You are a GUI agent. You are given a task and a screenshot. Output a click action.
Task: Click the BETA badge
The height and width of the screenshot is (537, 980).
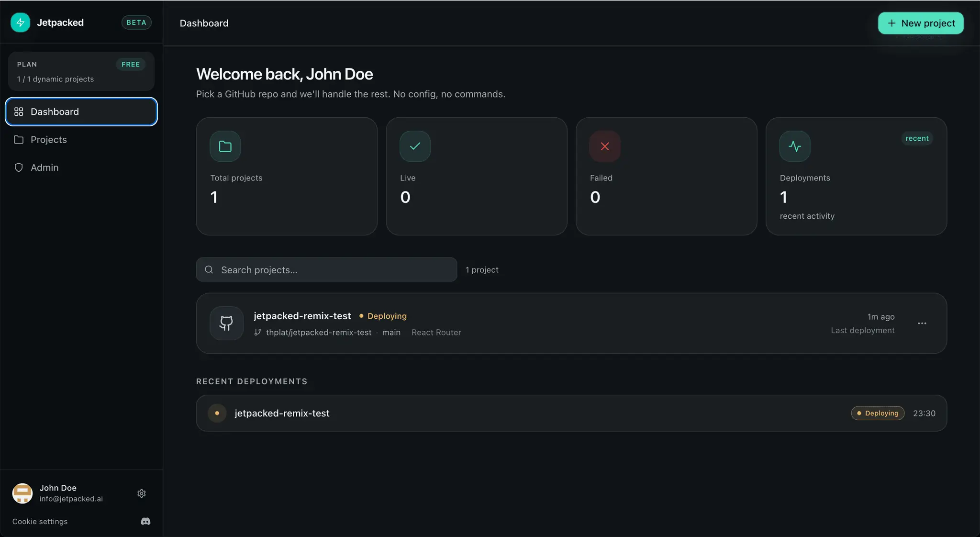[x=136, y=22]
